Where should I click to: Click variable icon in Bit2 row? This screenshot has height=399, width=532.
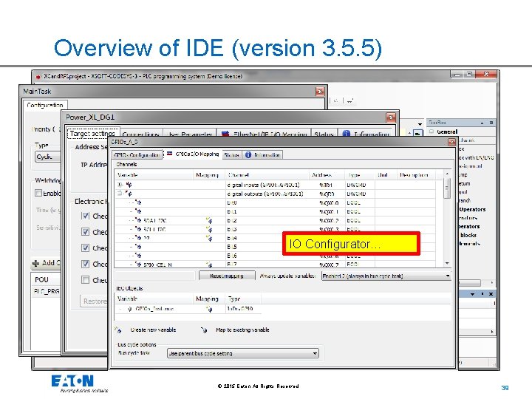(138, 220)
